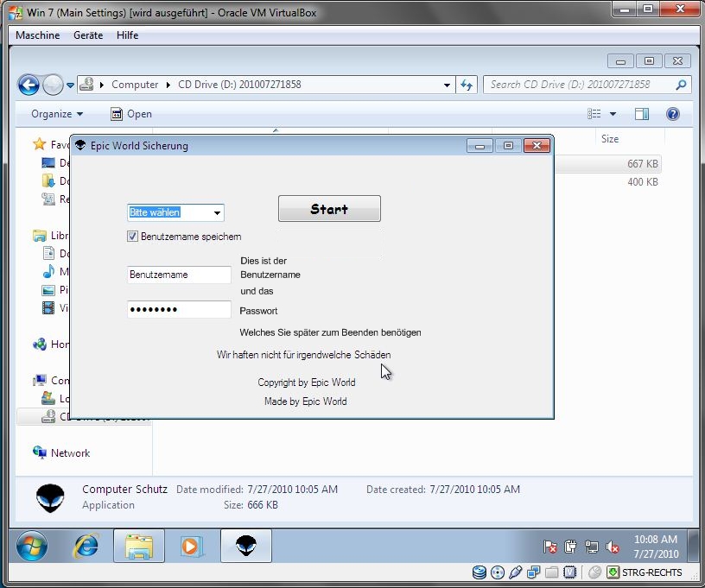Click the Explorer back arrow button
705x588 pixels.
click(x=29, y=85)
